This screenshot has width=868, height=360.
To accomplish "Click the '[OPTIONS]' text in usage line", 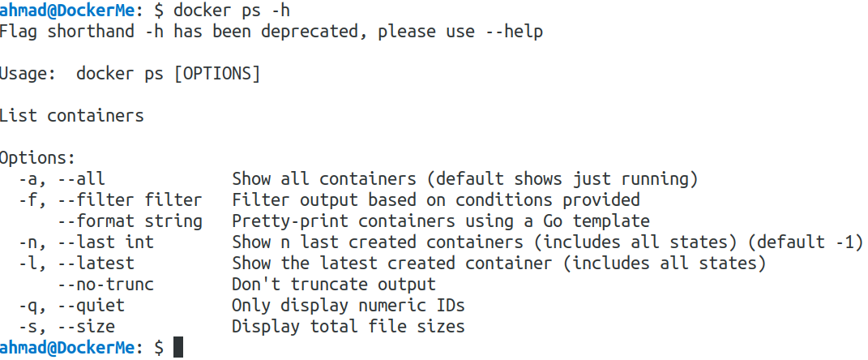I will click(216, 74).
